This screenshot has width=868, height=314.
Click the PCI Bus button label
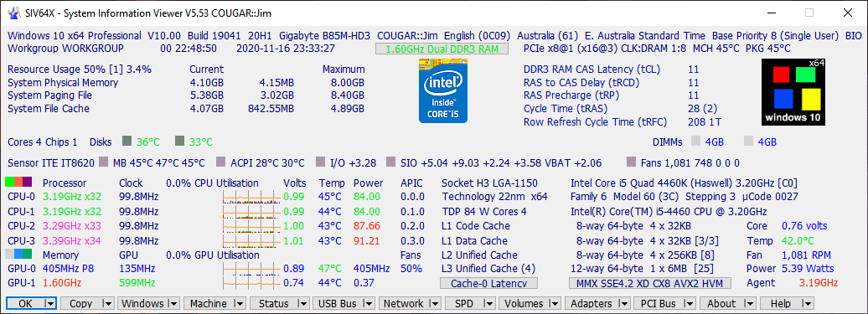(659, 303)
